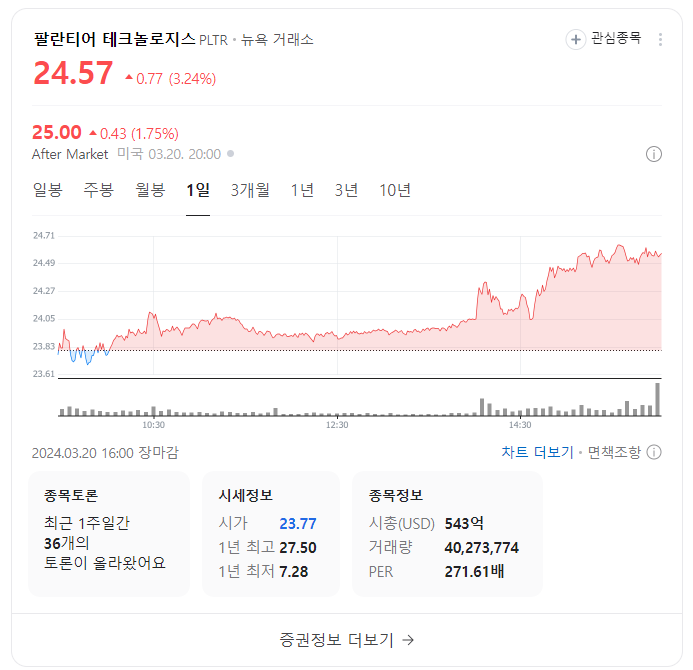The width and height of the screenshot is (693, 670).
Task: Click the 거래량 value 40,273,774
Action: 482,548
